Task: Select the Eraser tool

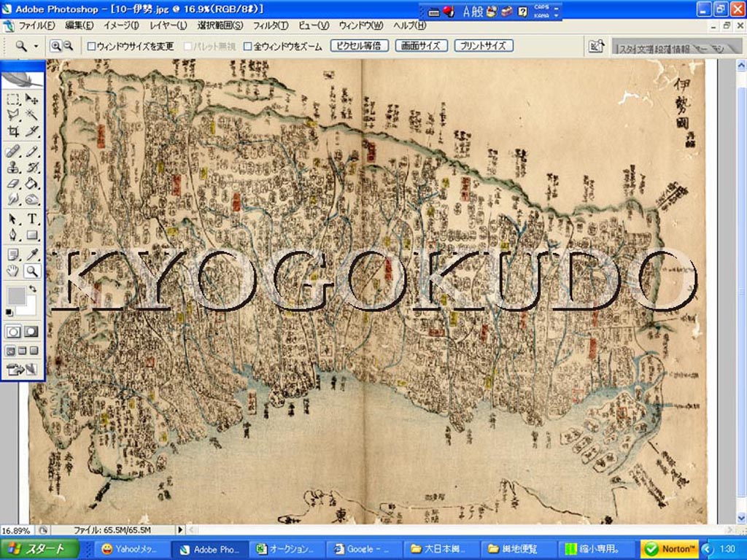Action: coord(13,183)
